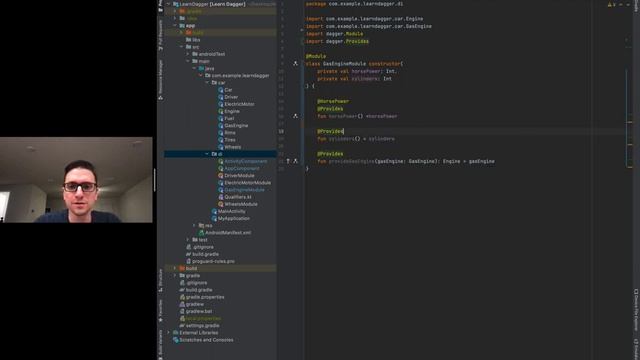The width and height of the screenshot is (640, 360).
Task: Open AndroidManifest.xml
Action: (224, 233)
